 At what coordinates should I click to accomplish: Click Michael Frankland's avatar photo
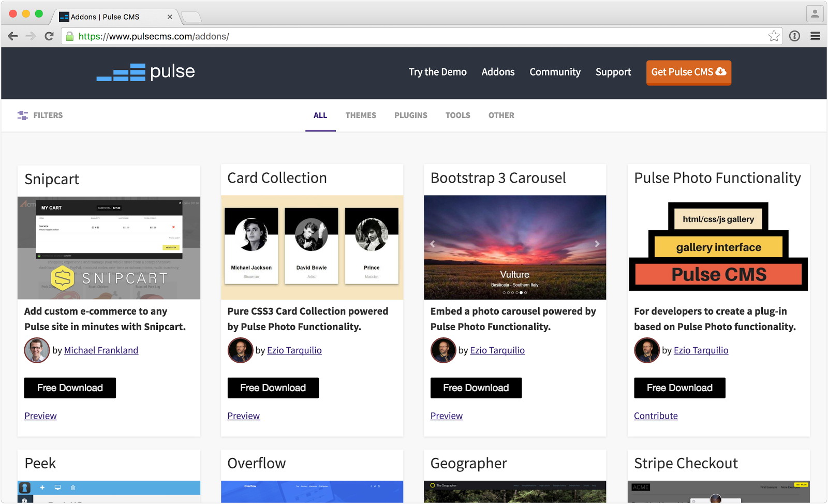37,350
